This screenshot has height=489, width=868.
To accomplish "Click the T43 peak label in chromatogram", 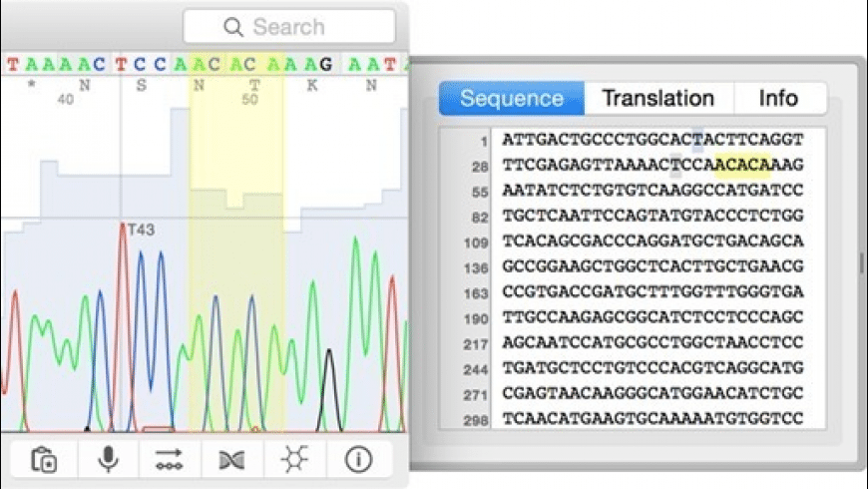I will click(x=141, y=230).
